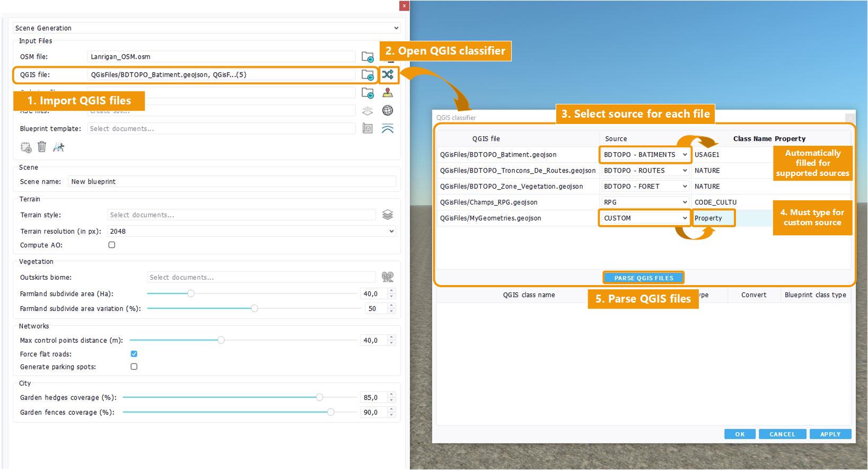Browse for OSM file with folder icon
The width and height of the screenshot is (868, 470).
point(367,57)
